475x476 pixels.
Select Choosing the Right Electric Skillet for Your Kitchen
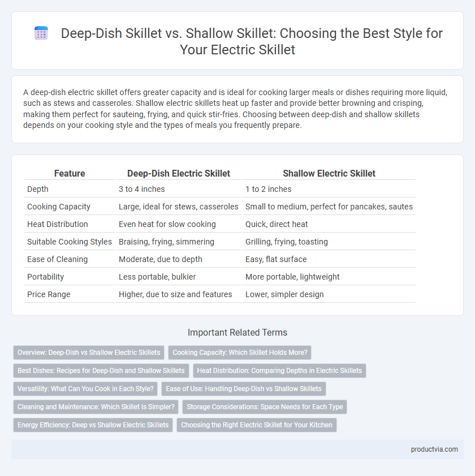tap(257, 425)
